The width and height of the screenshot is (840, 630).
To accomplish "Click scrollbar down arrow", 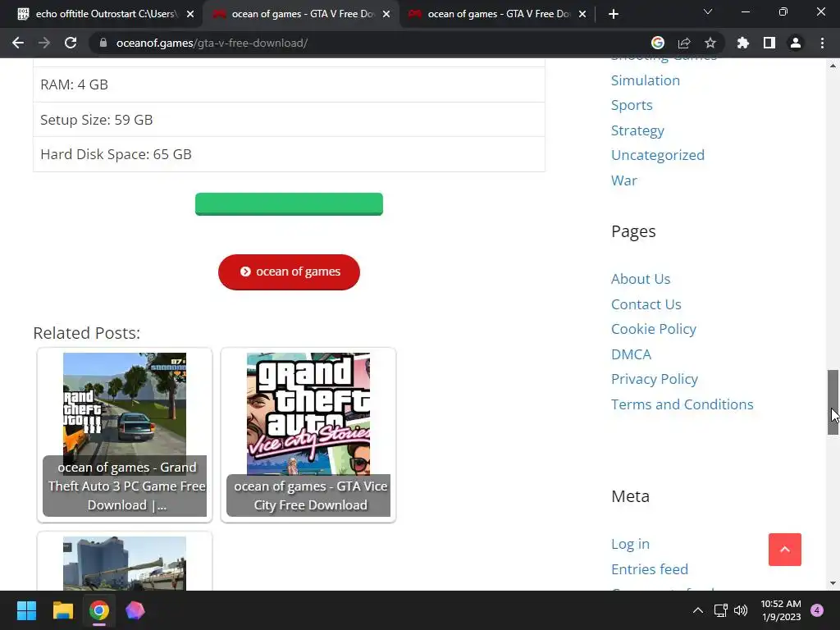I will point(833,583).
